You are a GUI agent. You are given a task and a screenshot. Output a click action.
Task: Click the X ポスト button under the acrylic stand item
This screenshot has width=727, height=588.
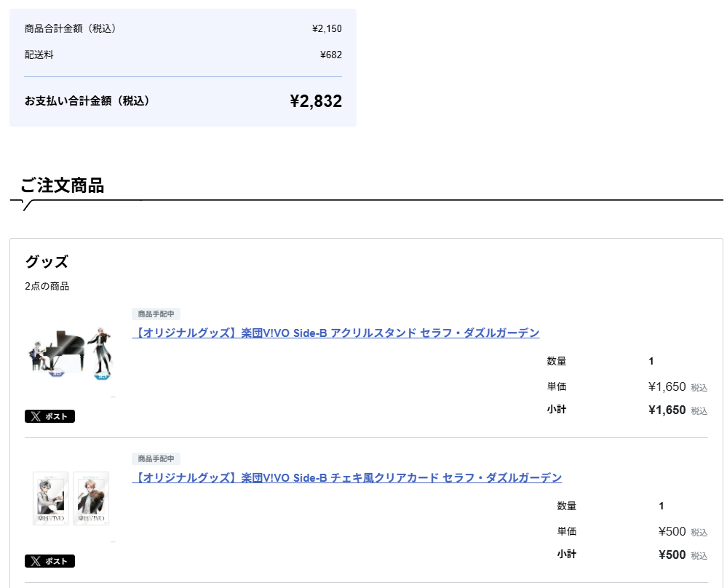(x=49, y=416)
